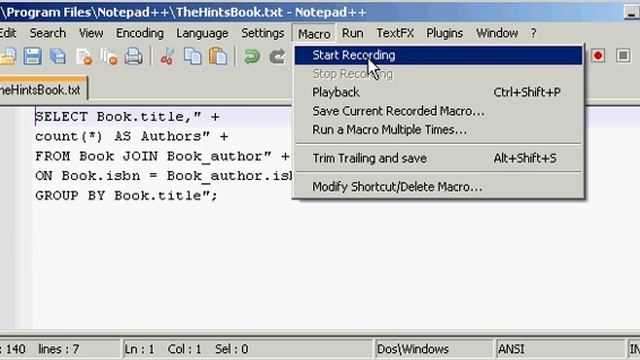Click the Copy toolbar icon
Viewport: 640px width, 360px height.
point(193,56)
